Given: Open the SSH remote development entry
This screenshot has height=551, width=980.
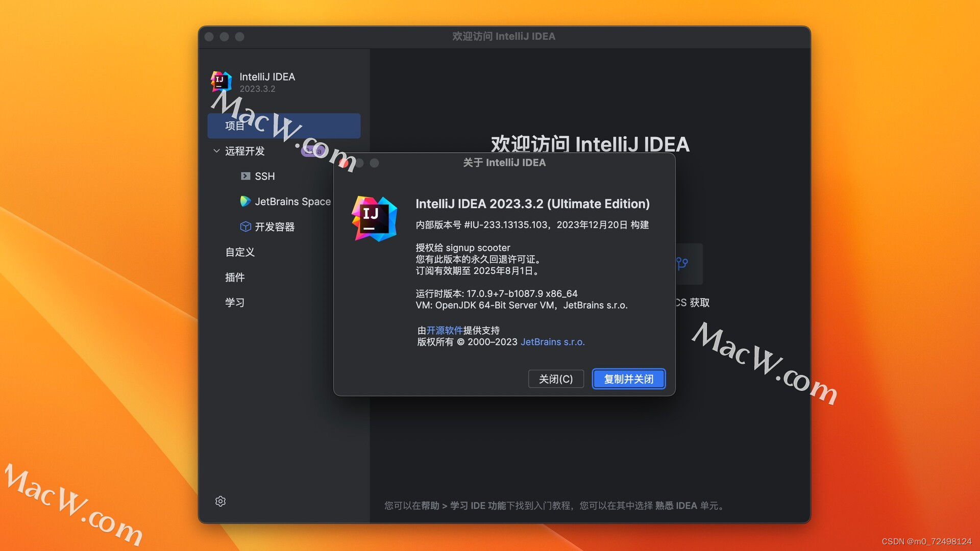Looking at the screenshot, I should pyautogui.click(x=265, y=176).
